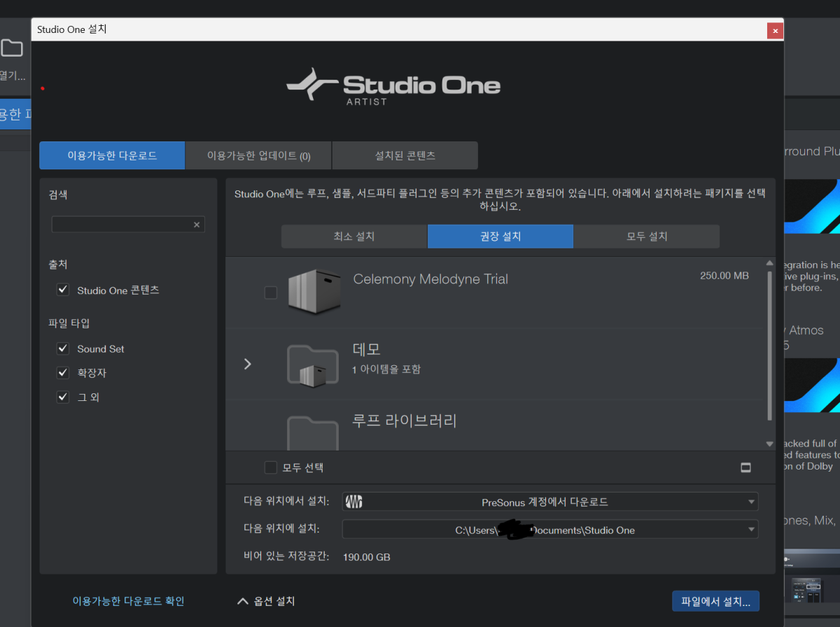Toggle the Studio One 콘텐츠 source checkbox

63,290
